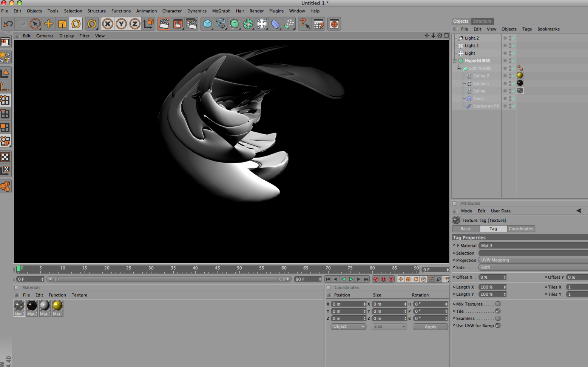This screenshot has height=367, width=588.
Task: Open the deformer objects icon
Action: tap(275, 24)
